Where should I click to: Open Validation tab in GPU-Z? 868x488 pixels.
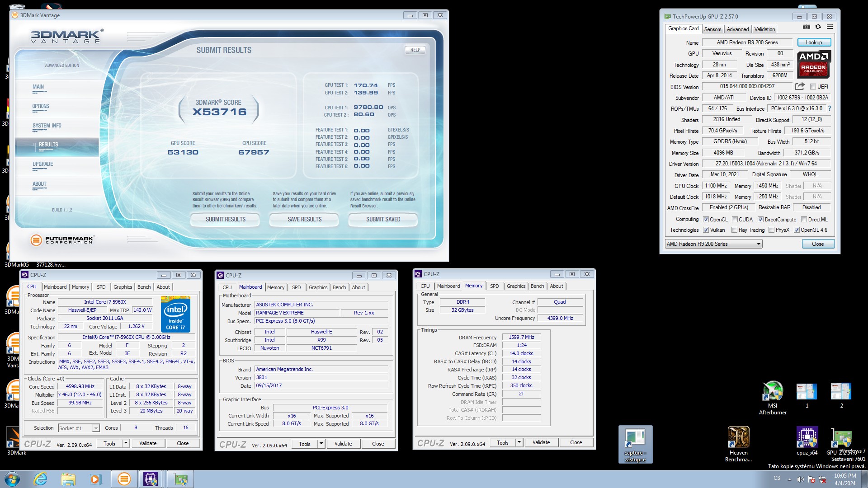764,29
